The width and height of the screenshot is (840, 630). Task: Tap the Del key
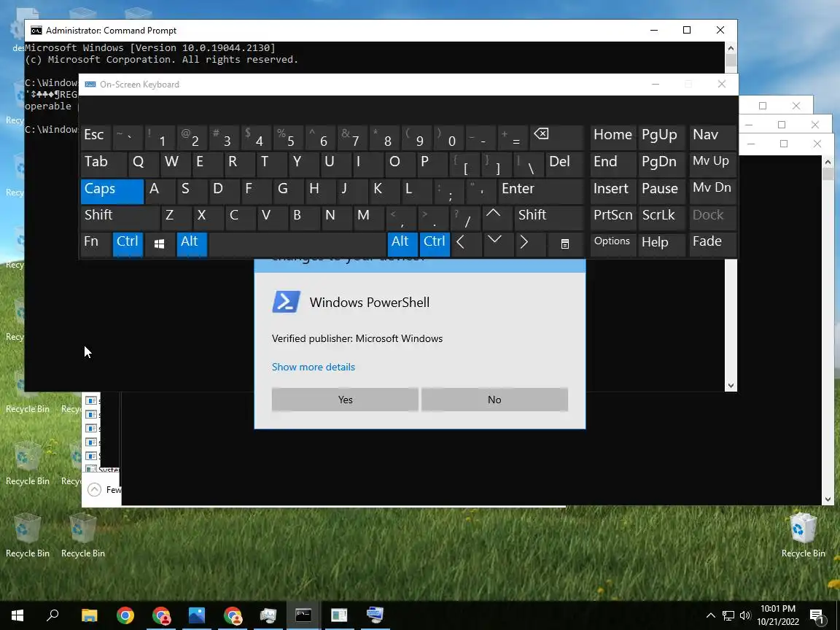(x=564, y=165)
